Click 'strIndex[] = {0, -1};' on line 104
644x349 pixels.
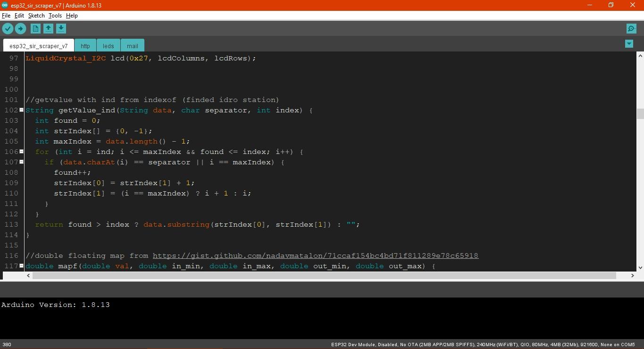[x=103, y=131]
